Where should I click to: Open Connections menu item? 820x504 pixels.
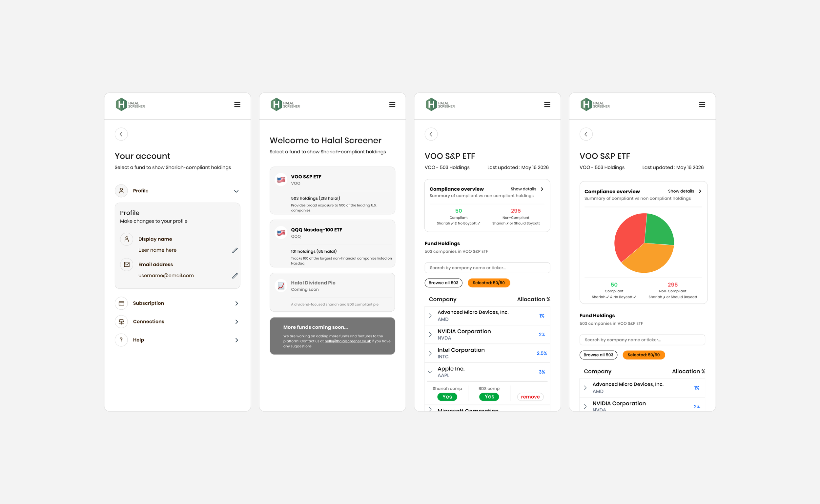[177, 322]
